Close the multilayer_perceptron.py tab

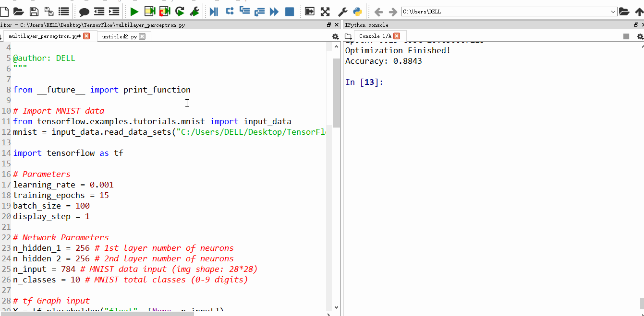(86, 36)
